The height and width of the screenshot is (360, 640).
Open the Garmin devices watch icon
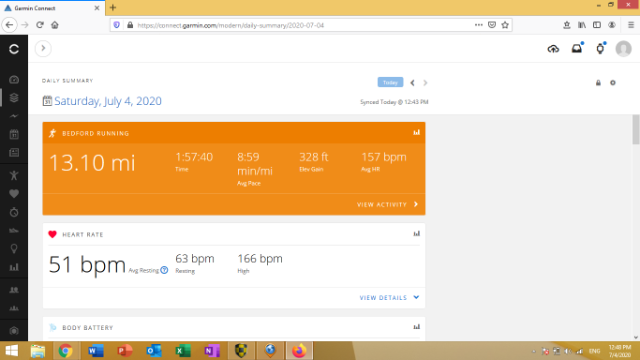(x=600, y=49)
